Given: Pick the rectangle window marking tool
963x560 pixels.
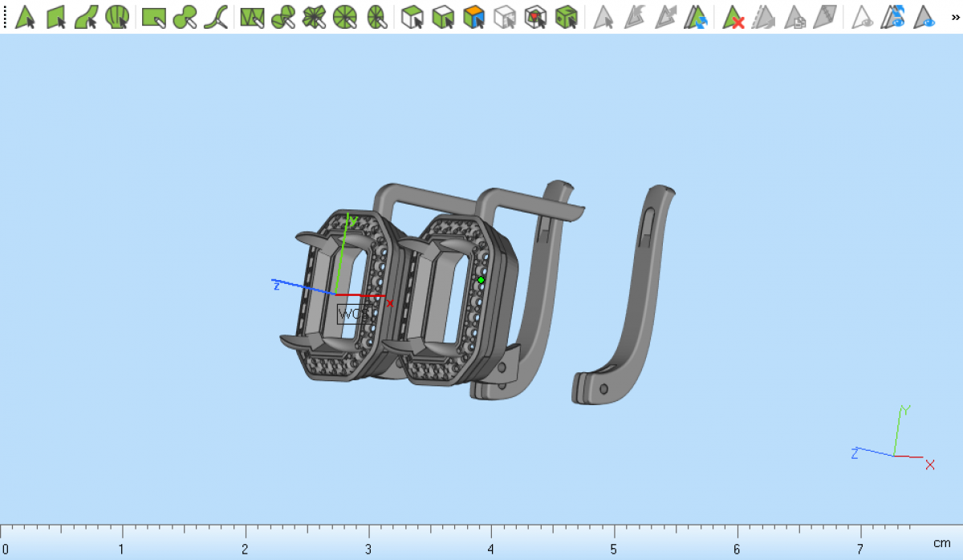Looking at the screenshot, I should pos(153,17).
